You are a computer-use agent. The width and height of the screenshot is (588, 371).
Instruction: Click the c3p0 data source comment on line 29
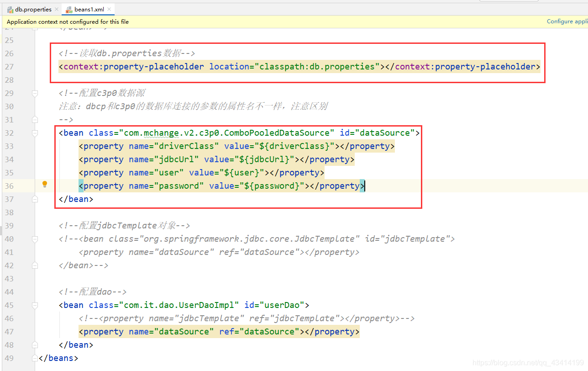pyautogui.click(x=102, y=93)
